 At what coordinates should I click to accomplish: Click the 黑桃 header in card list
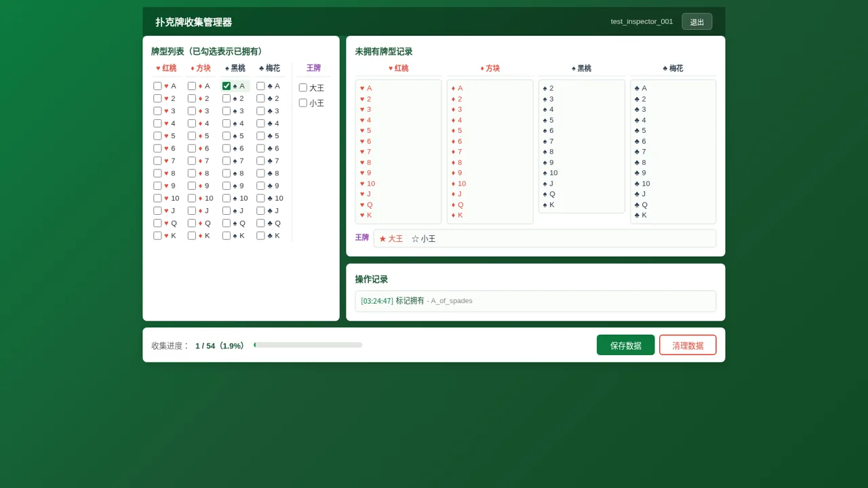pos(235,68)
